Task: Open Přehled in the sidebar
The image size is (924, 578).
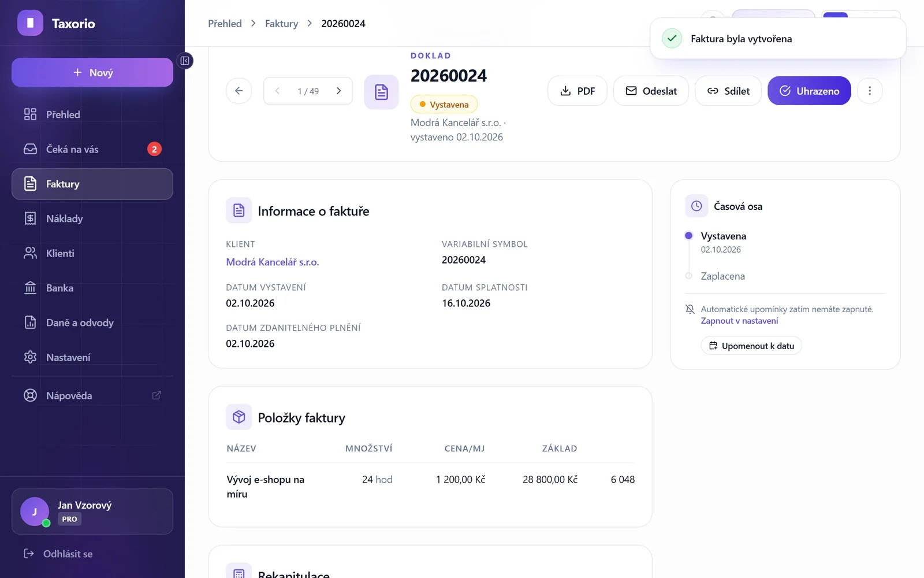Action: pyautogui.click(x=92, y=114)
